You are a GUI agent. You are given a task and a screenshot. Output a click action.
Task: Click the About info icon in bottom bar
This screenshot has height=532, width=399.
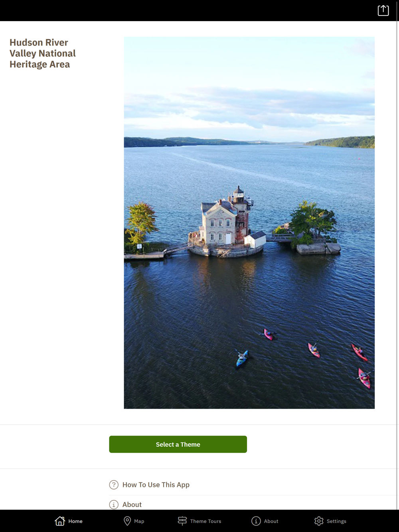[x=256, y=521]
